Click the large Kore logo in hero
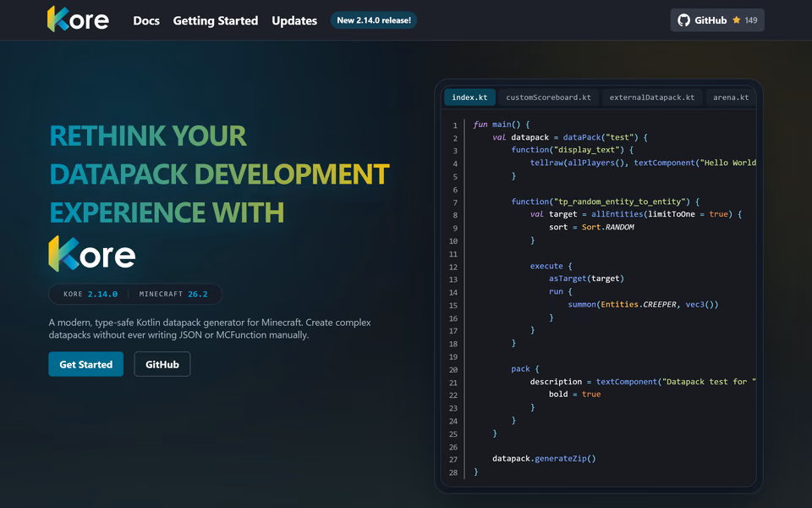812x508 pixels. [x=91, y=253]
